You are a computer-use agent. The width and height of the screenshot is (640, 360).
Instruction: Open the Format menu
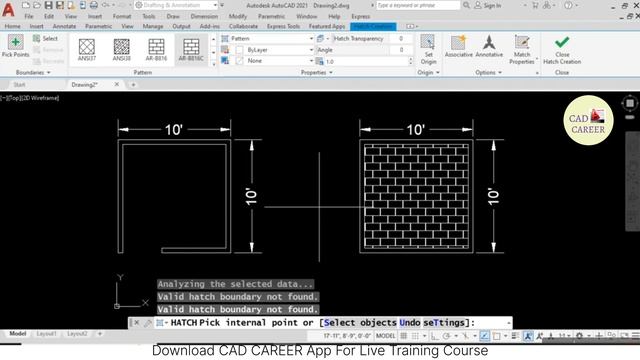click(x=122, y=16)
